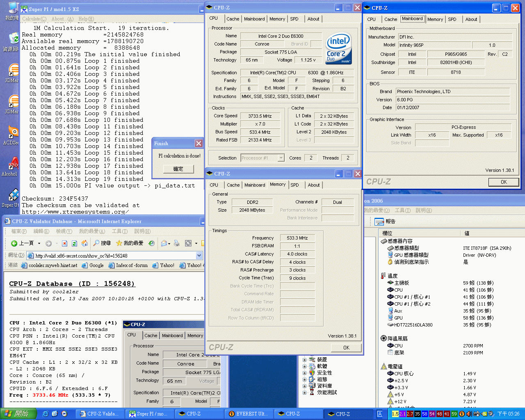The height and width of the screenshot is (420, 525).
Task: Click EVEREST report icon in toolbar
Action: pyautogui.click(x=379, y=221)
